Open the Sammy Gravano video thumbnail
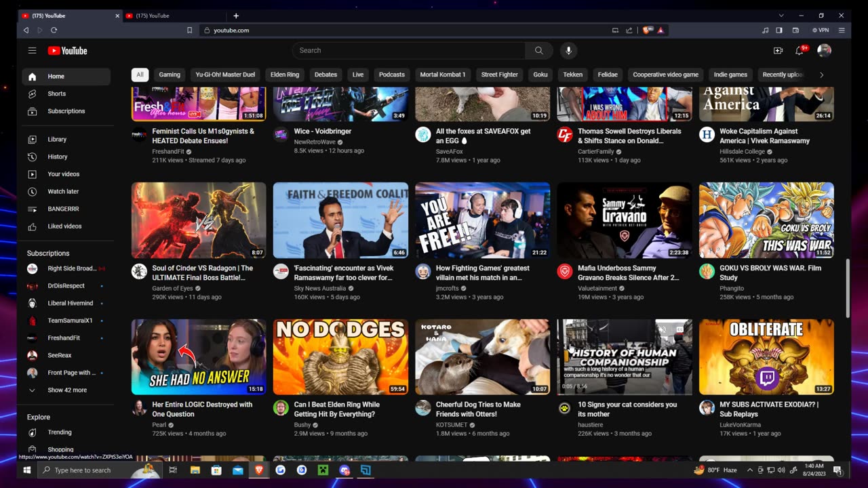868x488 pixels. tap(625, 220)
